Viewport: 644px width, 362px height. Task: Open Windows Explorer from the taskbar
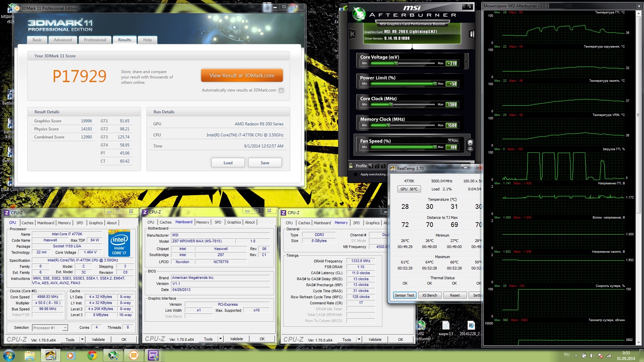point(30,355)
